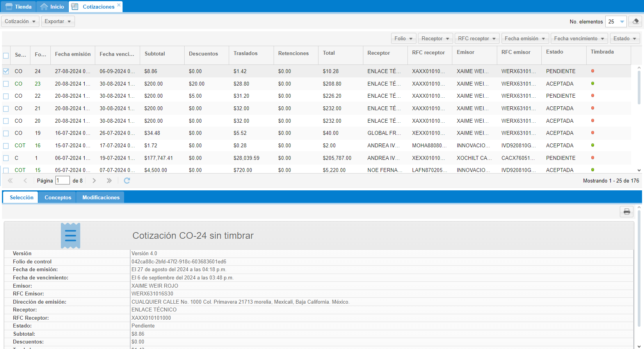
Task: Jump to the last page of results
Action: click(x=109, y=181)
